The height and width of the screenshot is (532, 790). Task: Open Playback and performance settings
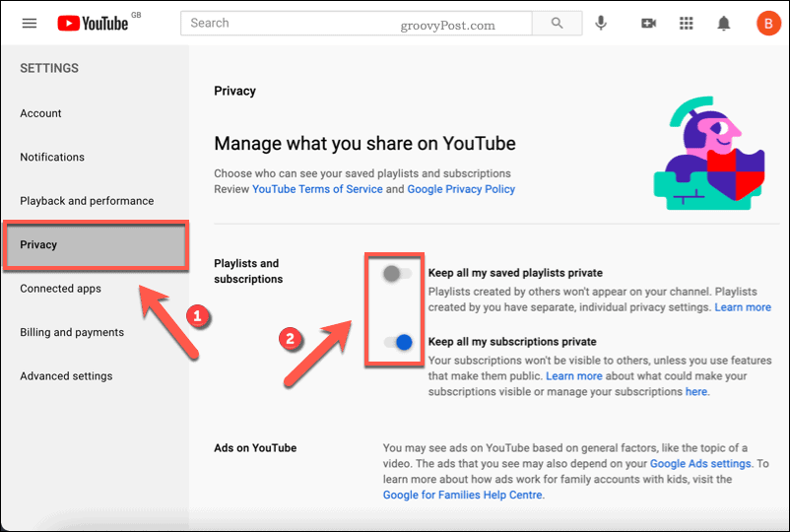tap(87, 201)
